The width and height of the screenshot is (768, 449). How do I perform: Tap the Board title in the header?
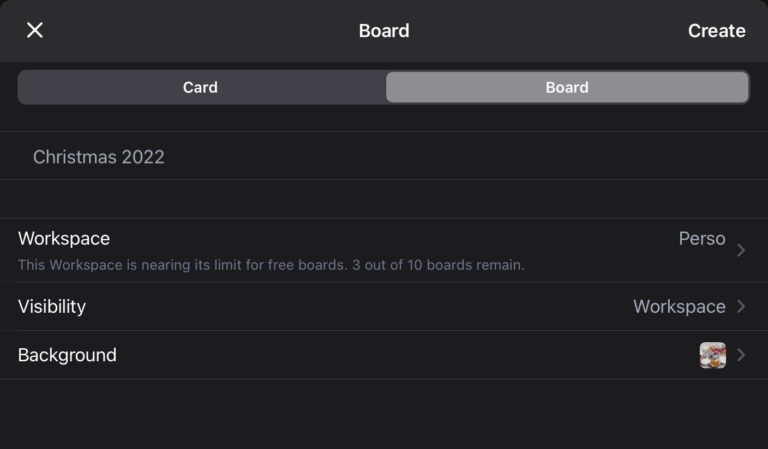(x=384, y=30)
